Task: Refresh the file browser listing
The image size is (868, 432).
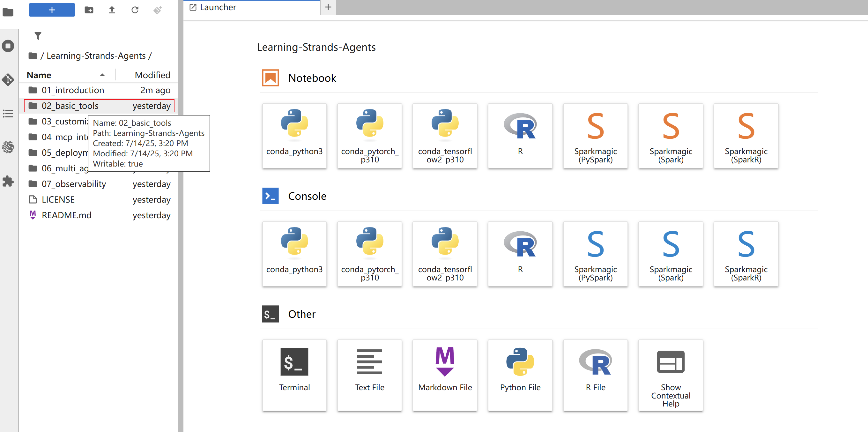Action: [x=135, y=10]
